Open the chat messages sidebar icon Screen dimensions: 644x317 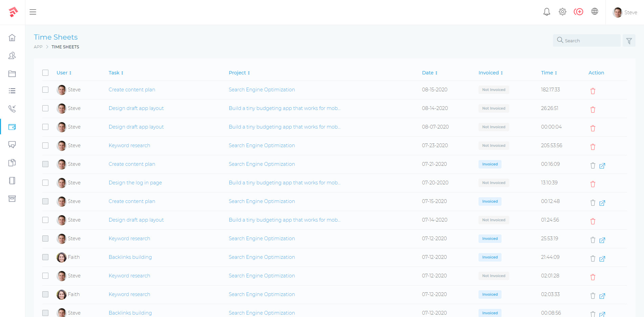tap(12, 144)
